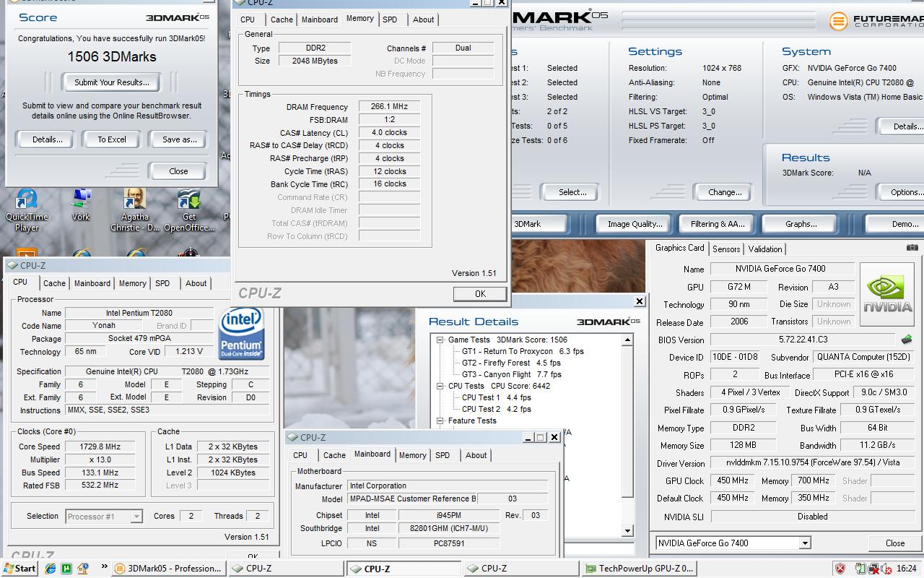The height and width of the screenshot is (578, 924).
Task: Click OK in CPU-Z Memory window
Action: point(480,293)
